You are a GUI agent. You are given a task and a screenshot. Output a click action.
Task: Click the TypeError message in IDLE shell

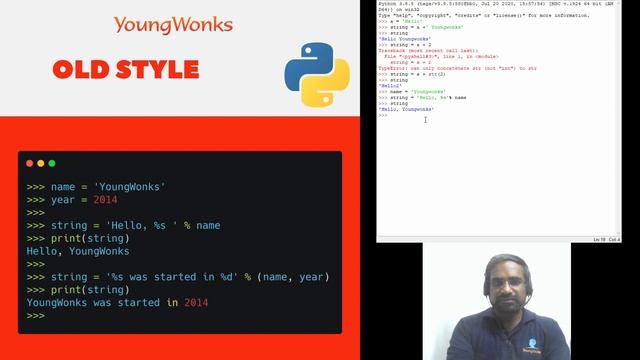458,69
